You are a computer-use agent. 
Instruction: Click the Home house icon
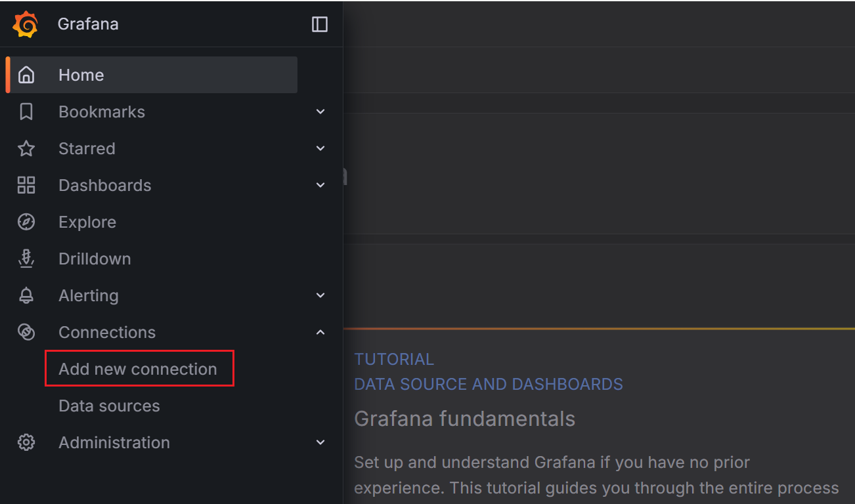[26, 75]
